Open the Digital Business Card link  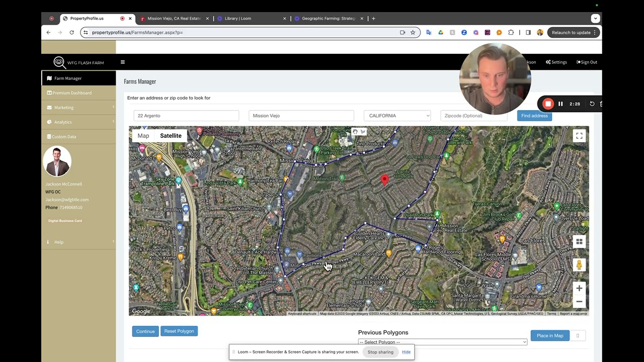pyautogui.click(x=65, y=221)
